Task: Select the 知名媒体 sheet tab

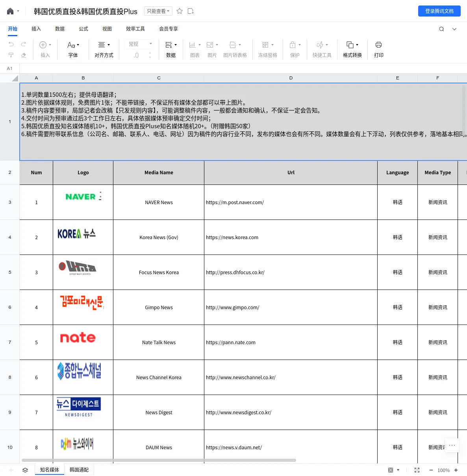Action: 50,470
